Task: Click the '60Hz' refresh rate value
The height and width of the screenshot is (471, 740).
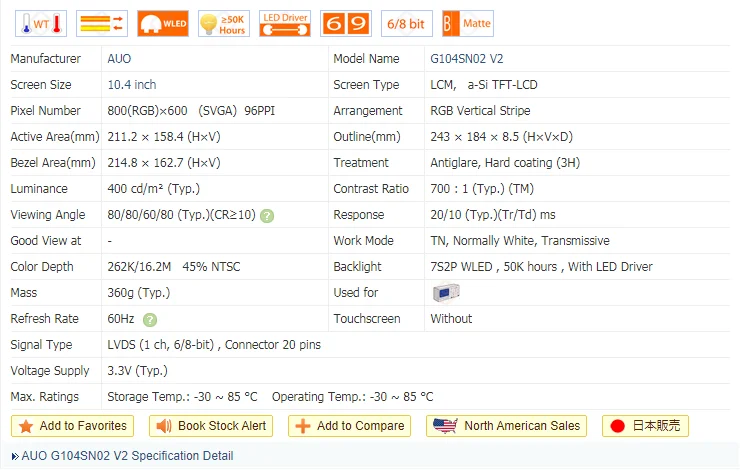Action: 121,319
